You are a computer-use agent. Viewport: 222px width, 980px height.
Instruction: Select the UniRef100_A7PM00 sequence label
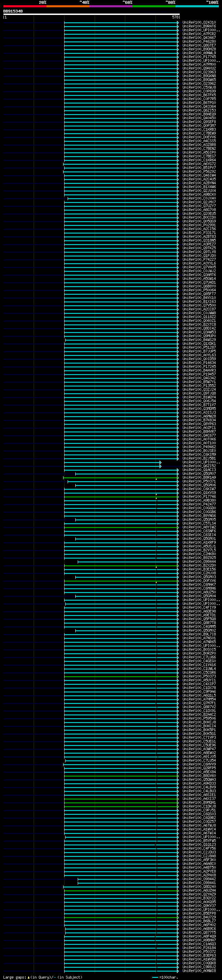[x=199, y=64]
